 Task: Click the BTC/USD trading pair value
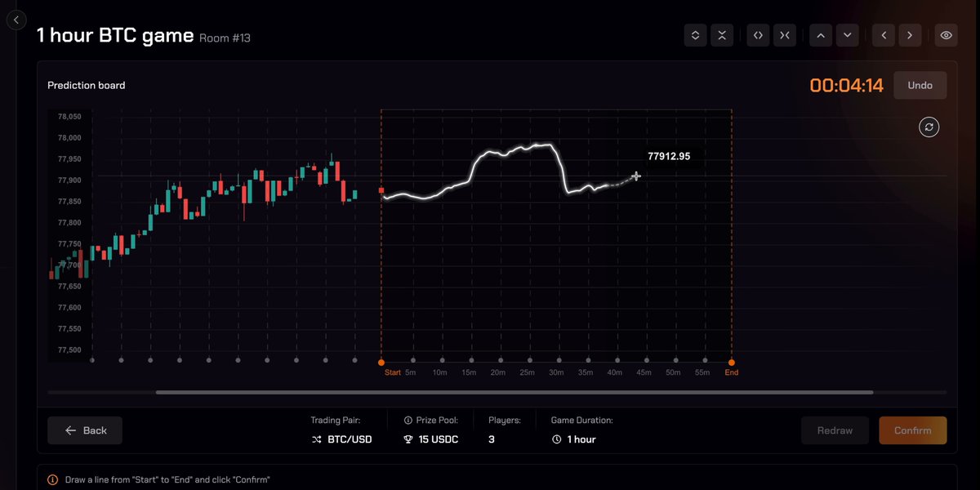[350, 439]
